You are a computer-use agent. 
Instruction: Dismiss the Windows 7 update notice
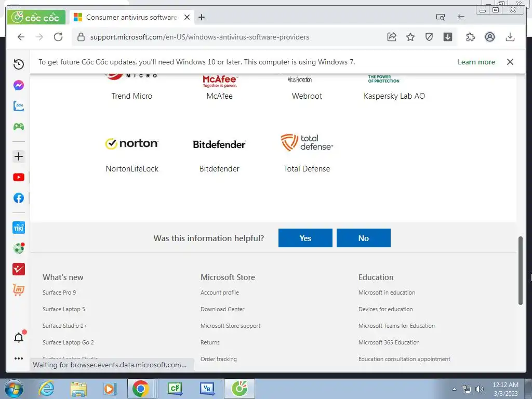tap(510, 62)
